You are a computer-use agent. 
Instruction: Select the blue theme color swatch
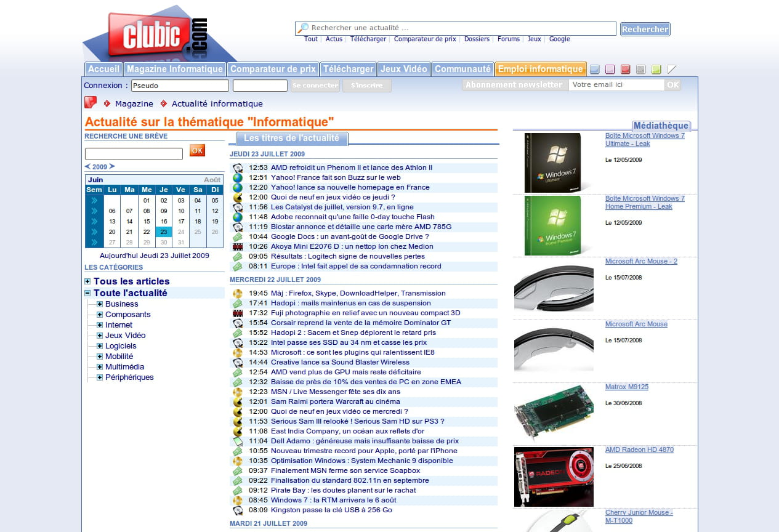coord(595,69)
